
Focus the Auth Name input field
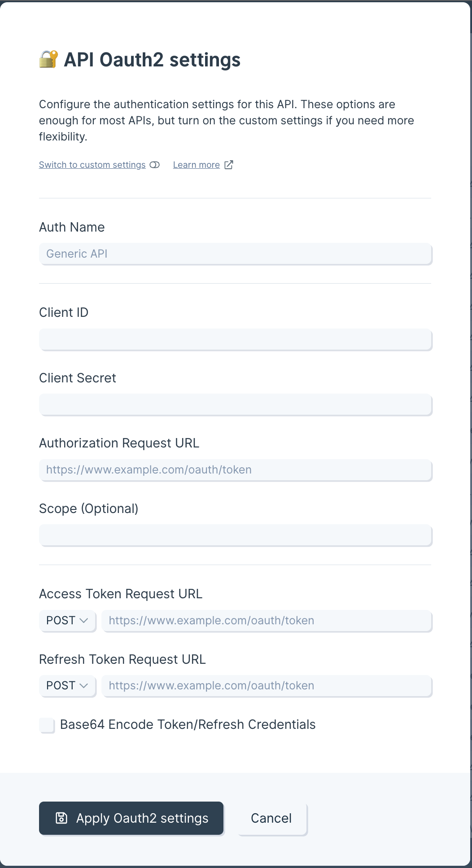click(236, 254)
